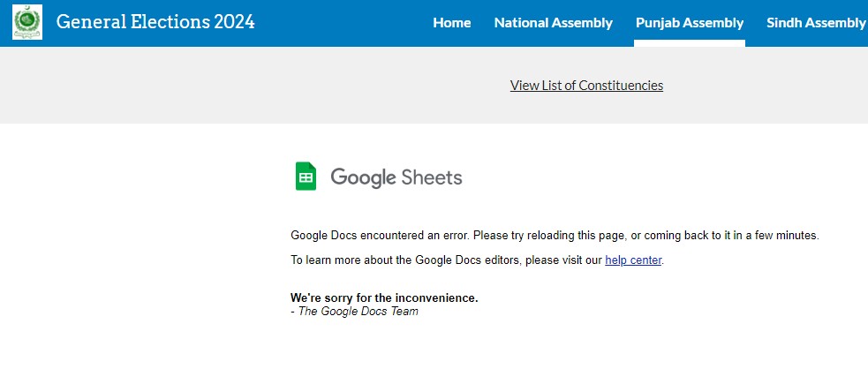Click the "General Elections 2024" site title
The image size is (868, 369).
pyautogui.click(x=155, y=22)
